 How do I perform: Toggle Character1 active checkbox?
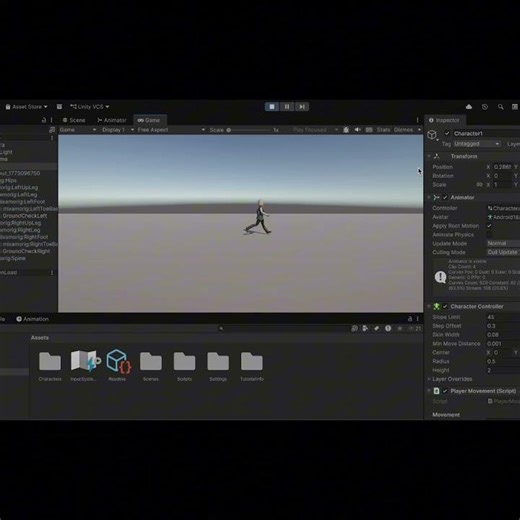tap(447, 133)
